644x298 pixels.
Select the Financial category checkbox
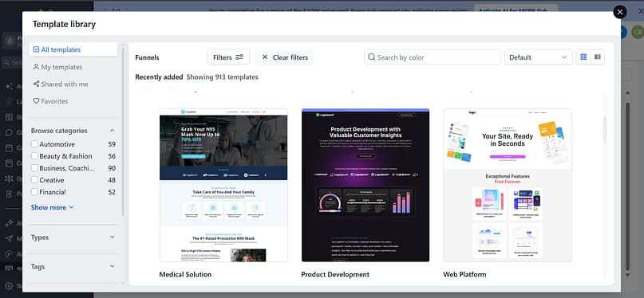point(34,192)
